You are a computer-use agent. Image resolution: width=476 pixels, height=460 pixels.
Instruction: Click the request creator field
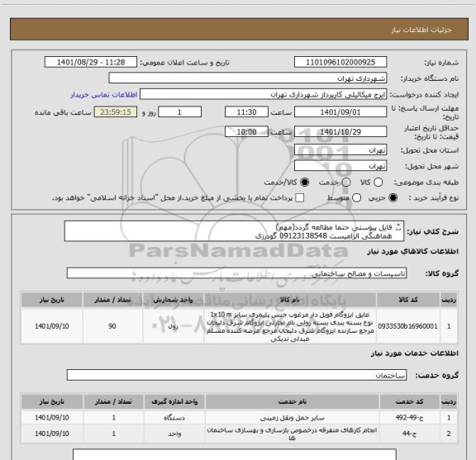click(x=263, y=94)
